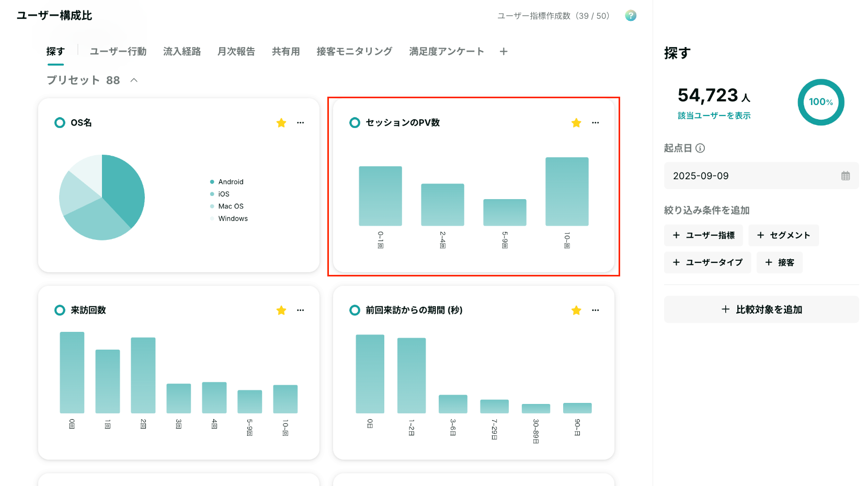The width and height of the screenshot is (868, 486).
Task: Click 比較対象を追加 button
Action: click(761, 309)
